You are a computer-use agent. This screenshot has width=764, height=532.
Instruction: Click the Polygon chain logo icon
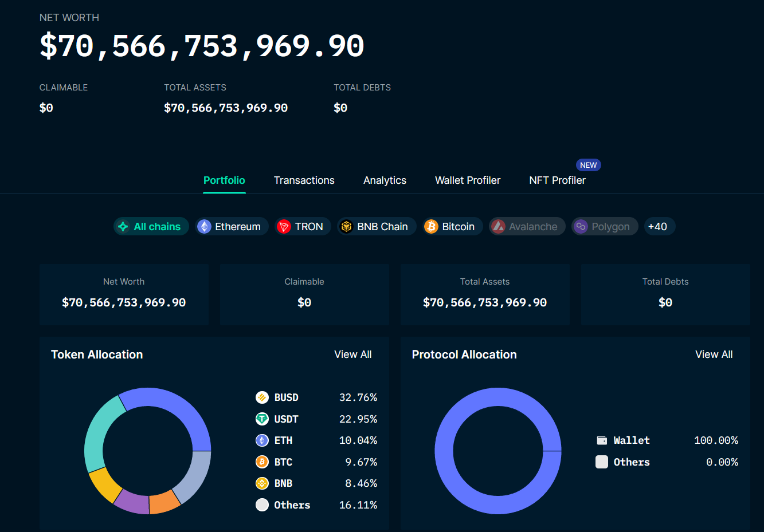coord(581,227)
